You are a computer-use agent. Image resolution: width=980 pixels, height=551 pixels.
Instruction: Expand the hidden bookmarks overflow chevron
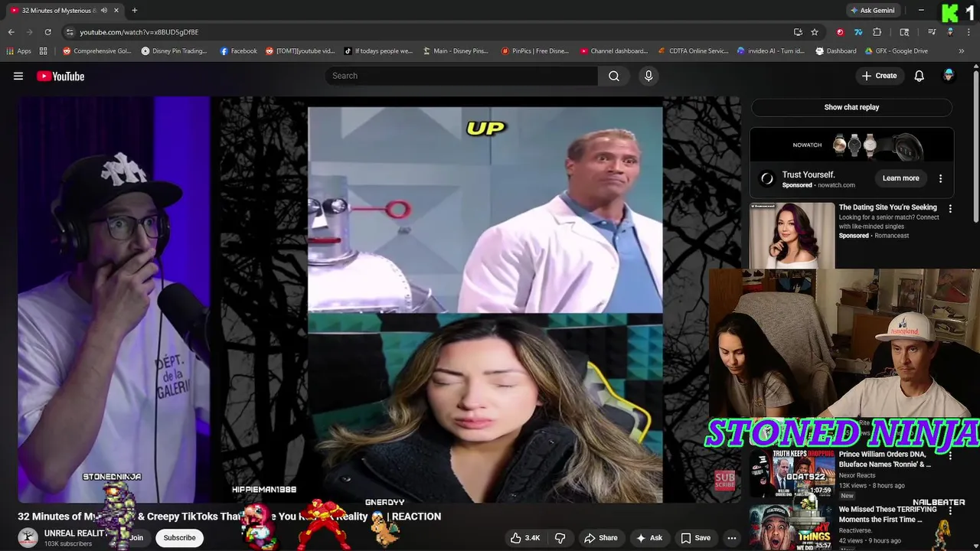pyautogui.click(x=961, y=51)
